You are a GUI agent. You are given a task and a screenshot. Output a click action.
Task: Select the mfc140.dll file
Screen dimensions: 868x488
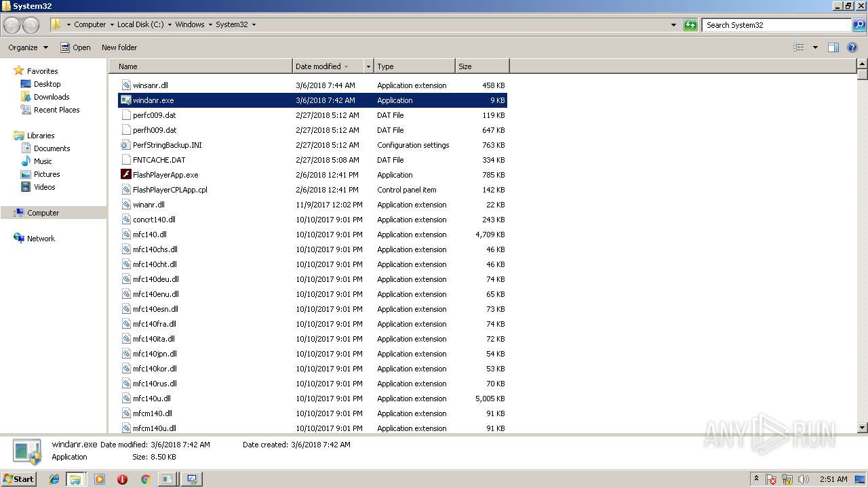point(313,235)
